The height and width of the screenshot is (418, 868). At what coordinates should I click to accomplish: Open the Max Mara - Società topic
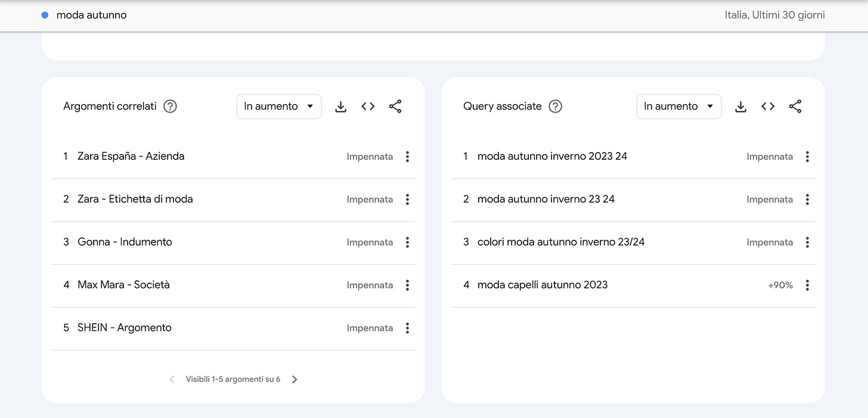(x=123, y=285)
